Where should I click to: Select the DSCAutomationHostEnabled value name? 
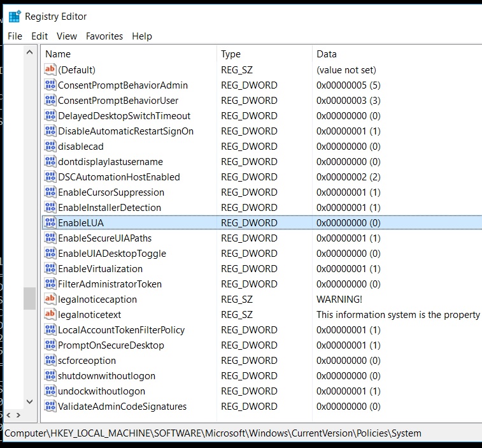click(119, 177)
